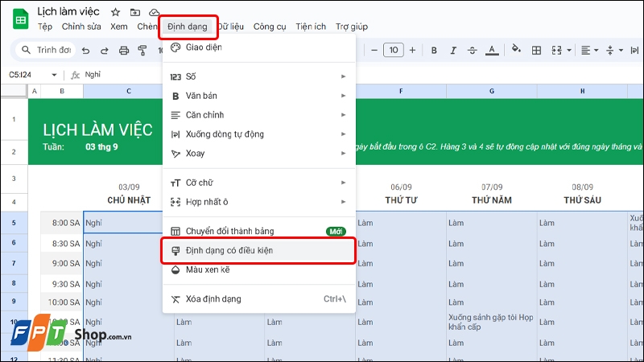Choose Màu xen kẽ alternating colors
The image size is (644, 362).
click(x=258, y=269)
